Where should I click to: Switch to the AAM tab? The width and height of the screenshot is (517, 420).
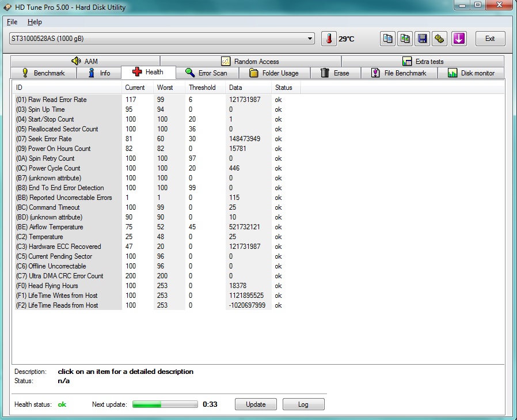pyautogui.click(x=85, y=62)
